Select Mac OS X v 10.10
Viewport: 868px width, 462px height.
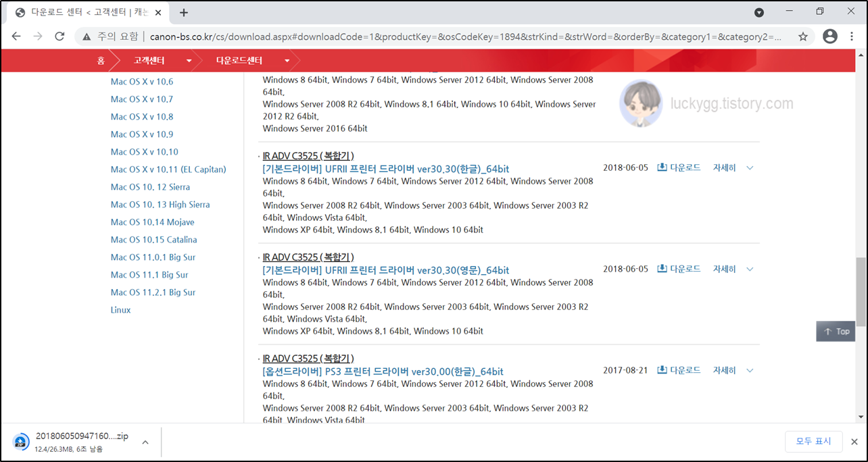pos(145,152)
